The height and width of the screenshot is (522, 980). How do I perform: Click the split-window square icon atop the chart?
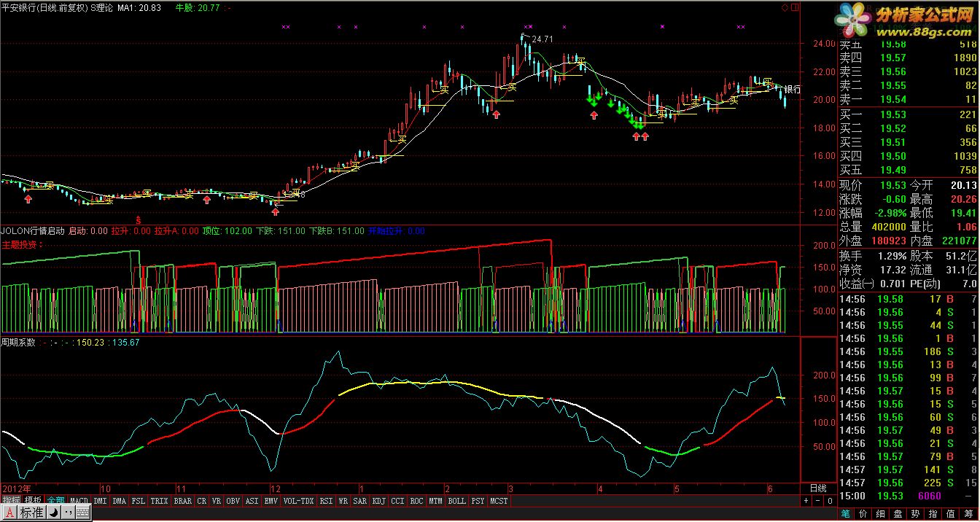[x=794, y=7]
